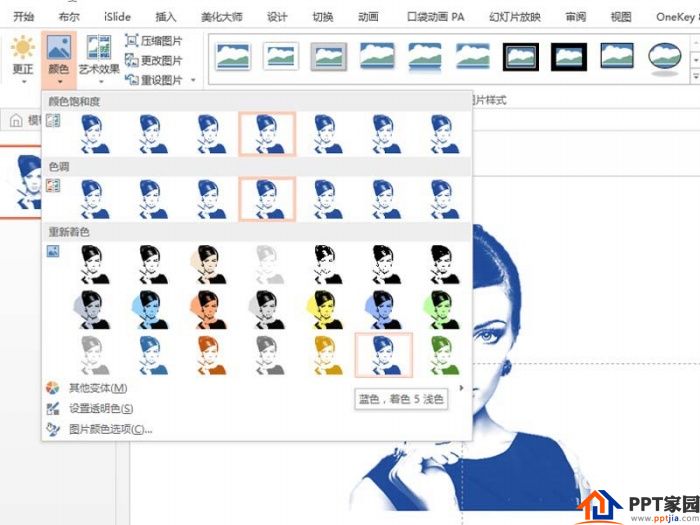
Task: Select the first saturation preset thumbnail
Action: [x=94, y=134]
